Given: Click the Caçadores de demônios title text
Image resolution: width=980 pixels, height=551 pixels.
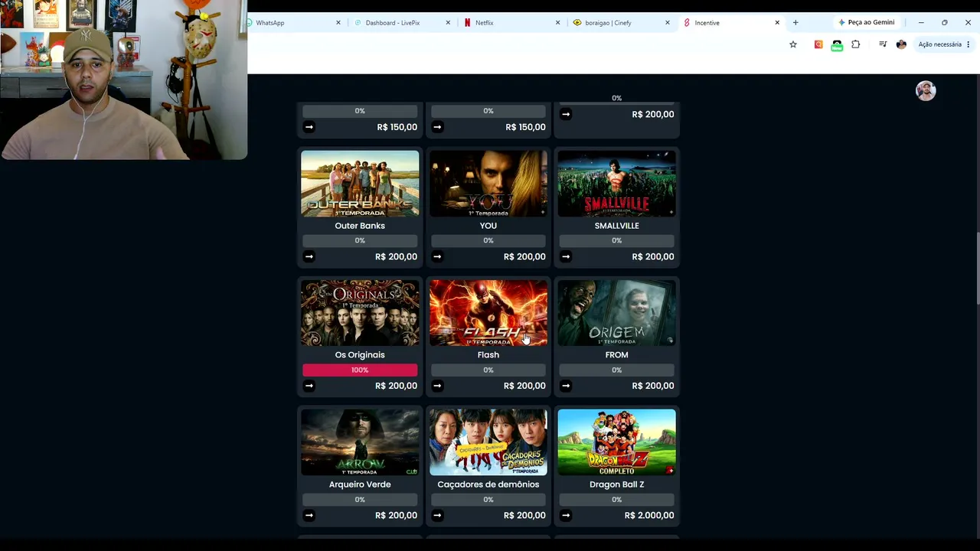Looking at the screenshot, I should 488,484.
